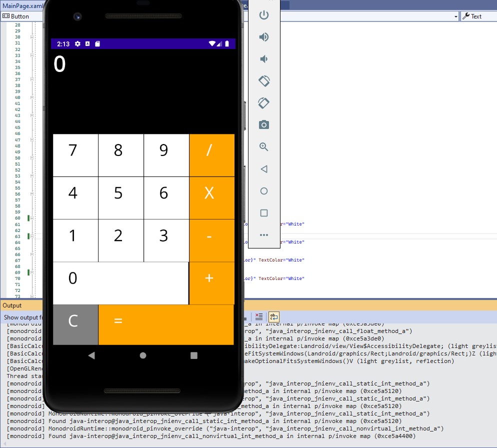The width and height of the screenshot is (497, 448).
Task: Open the extended controls via three-dot icon
Action: pos(264,235)
